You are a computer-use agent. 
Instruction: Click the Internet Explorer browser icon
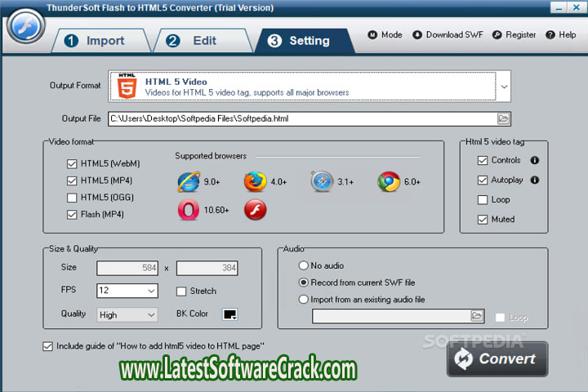pos(189,181)
